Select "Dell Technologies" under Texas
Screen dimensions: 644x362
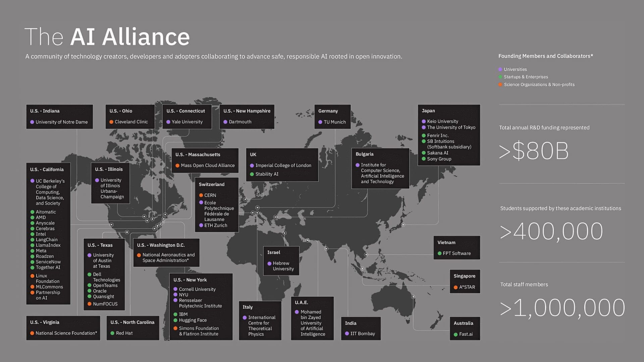[107, 277]
